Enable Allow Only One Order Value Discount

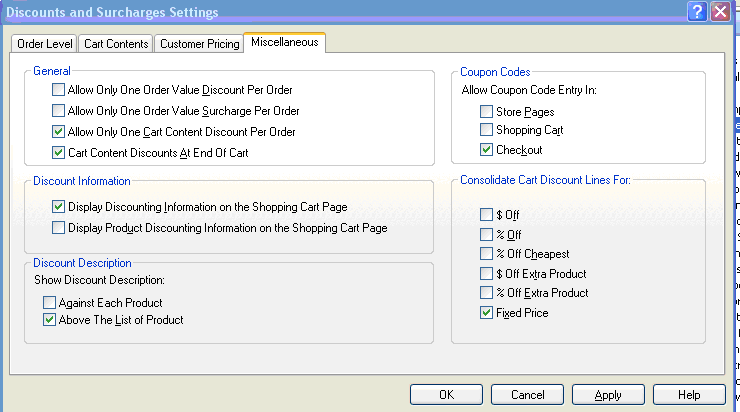click(x=58, y=90)
